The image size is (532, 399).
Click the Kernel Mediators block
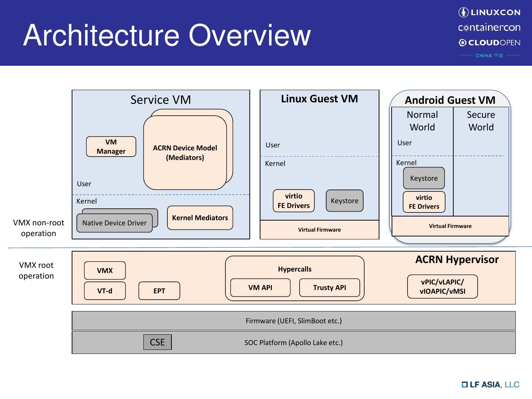click(199, 218)
